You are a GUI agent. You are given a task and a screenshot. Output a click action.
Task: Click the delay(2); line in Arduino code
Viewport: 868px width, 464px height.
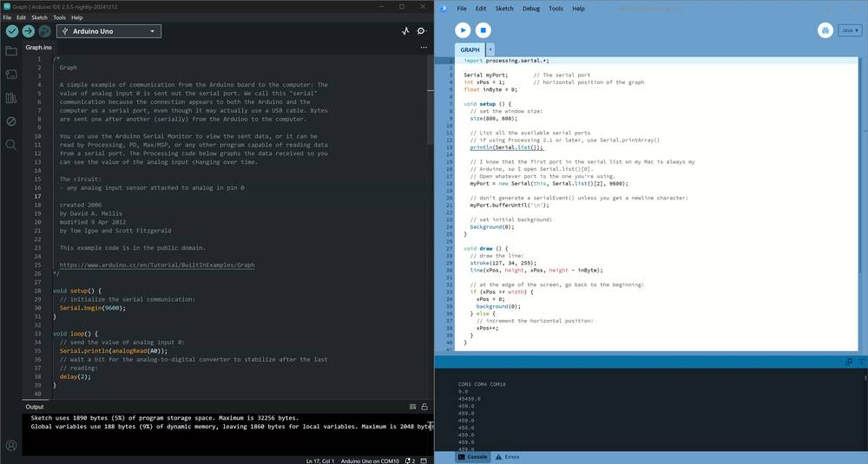[76, 376]
